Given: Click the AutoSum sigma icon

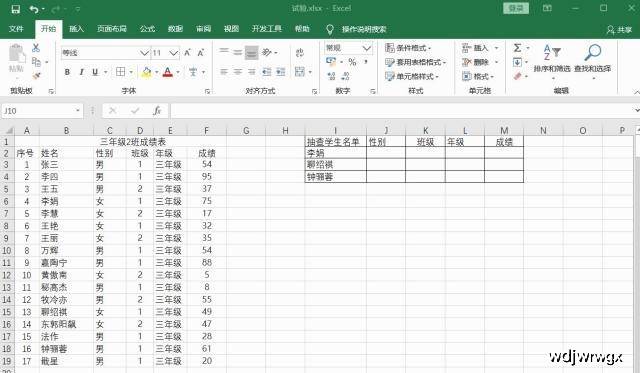Looking at the screenshot, I should [x=517, y=48].
